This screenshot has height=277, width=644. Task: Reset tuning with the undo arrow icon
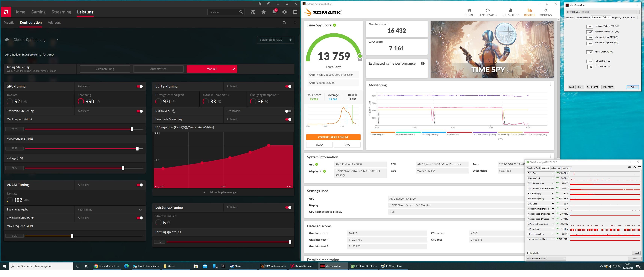coord(284,22)
